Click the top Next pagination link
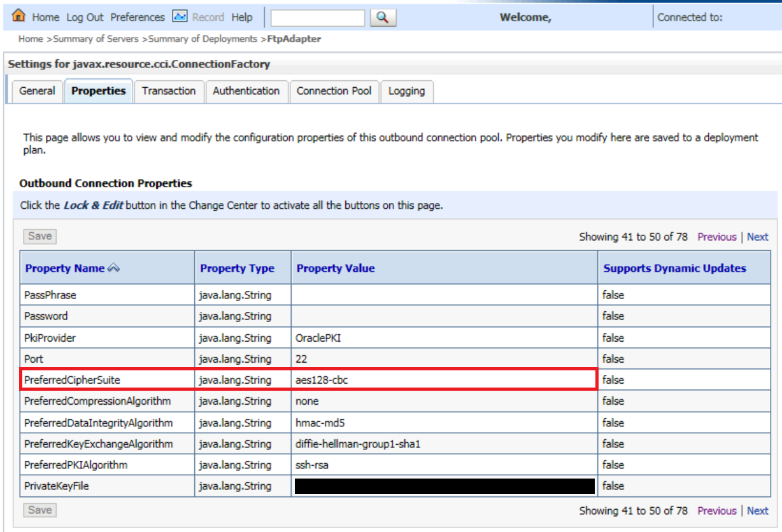Image resolution: width=782 pixels, height=532 pixels. coord(757,237)
